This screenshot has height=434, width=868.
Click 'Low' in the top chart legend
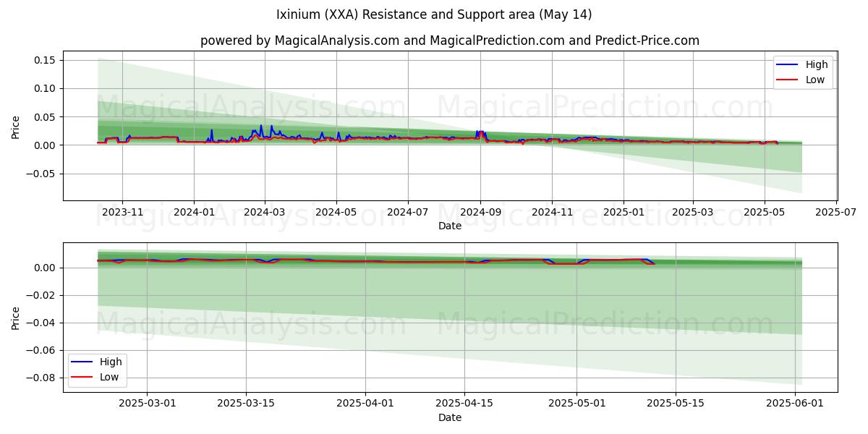pyautogui.click(x=815, y=80)
